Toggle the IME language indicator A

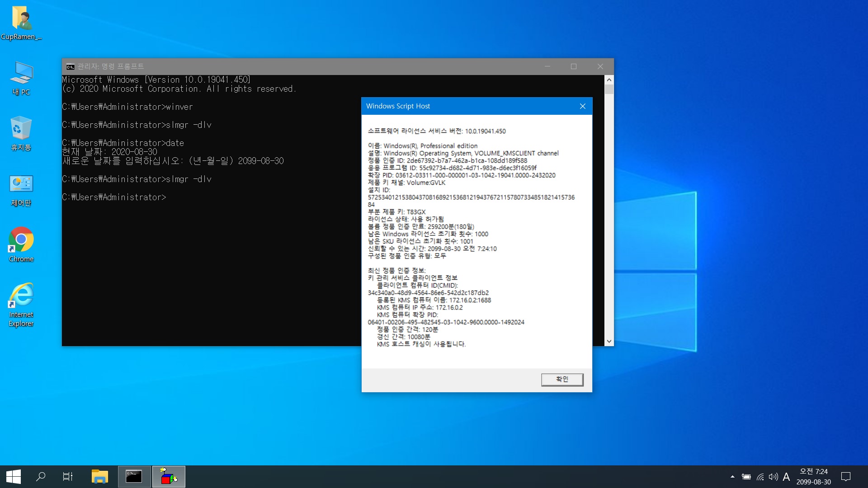pos(786,477)
